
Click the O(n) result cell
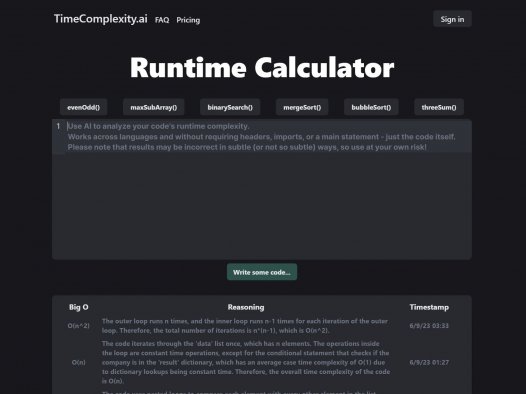pyautogui.click(x=78, y=362)
